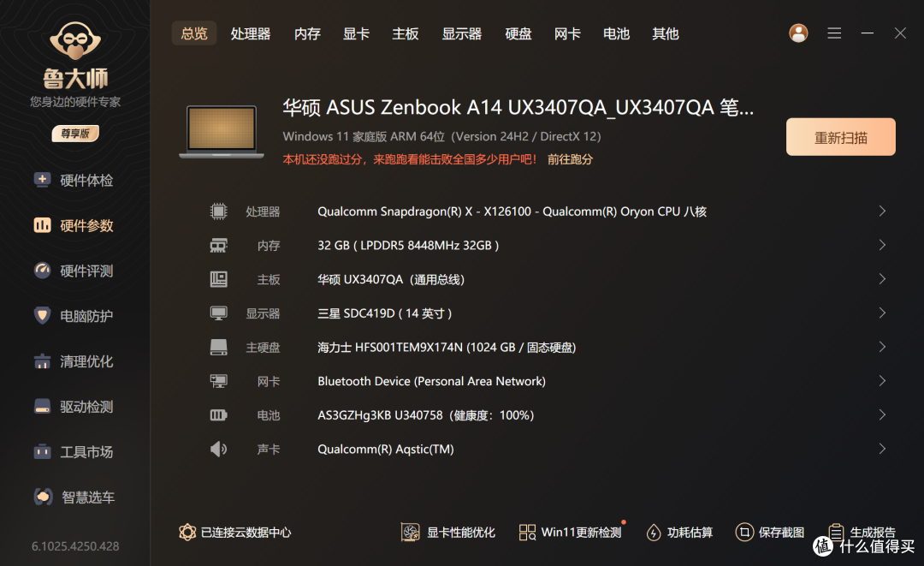Click Qualcomm(R) Aqstic(TM) sound text

coord(386,450)
